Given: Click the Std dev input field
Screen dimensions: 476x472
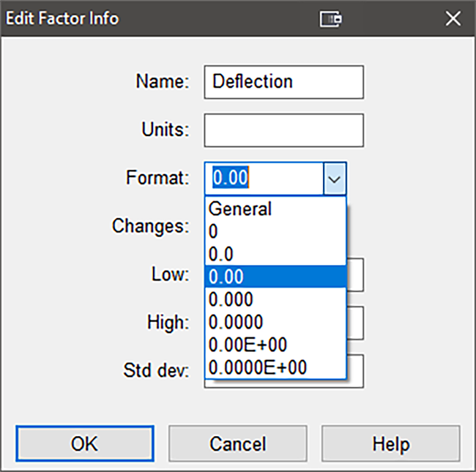Looking at the screenshot, I should [x=355, y=371].
